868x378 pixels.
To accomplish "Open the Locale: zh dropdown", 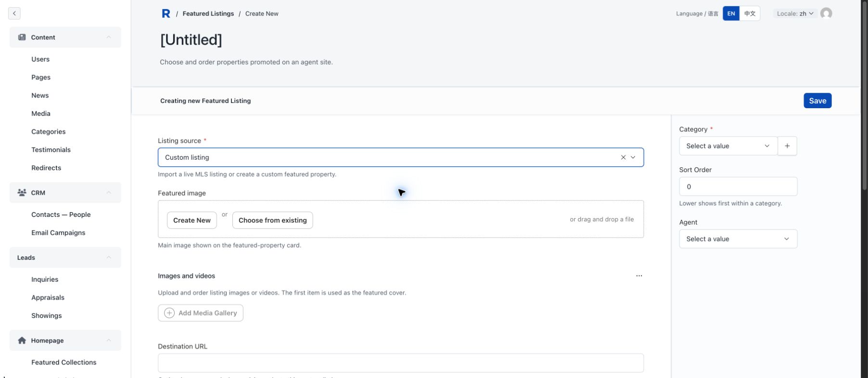I will tap(795, 13).
